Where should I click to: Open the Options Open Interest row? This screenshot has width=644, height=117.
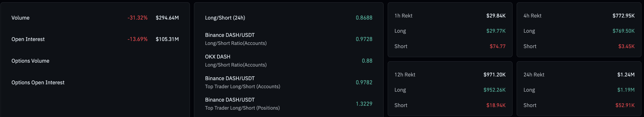coord(38,83)
